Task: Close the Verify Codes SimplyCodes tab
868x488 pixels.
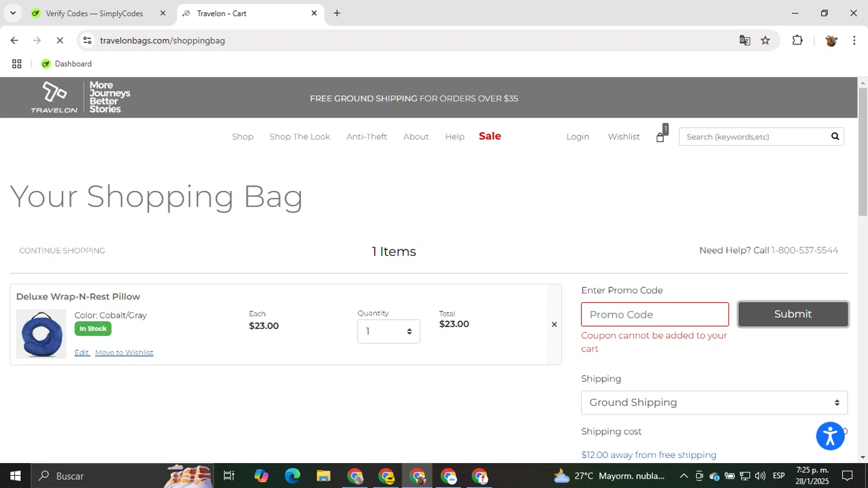Action: click(x=163, y=13)
